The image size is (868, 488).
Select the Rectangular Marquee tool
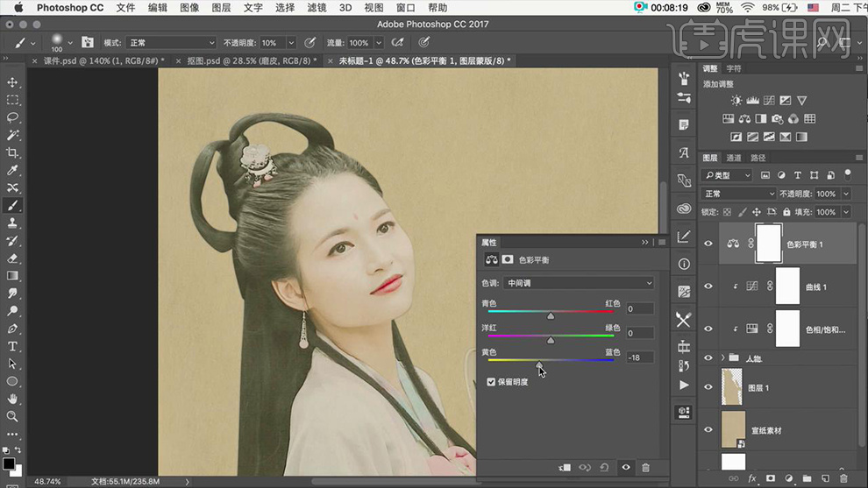12,100
